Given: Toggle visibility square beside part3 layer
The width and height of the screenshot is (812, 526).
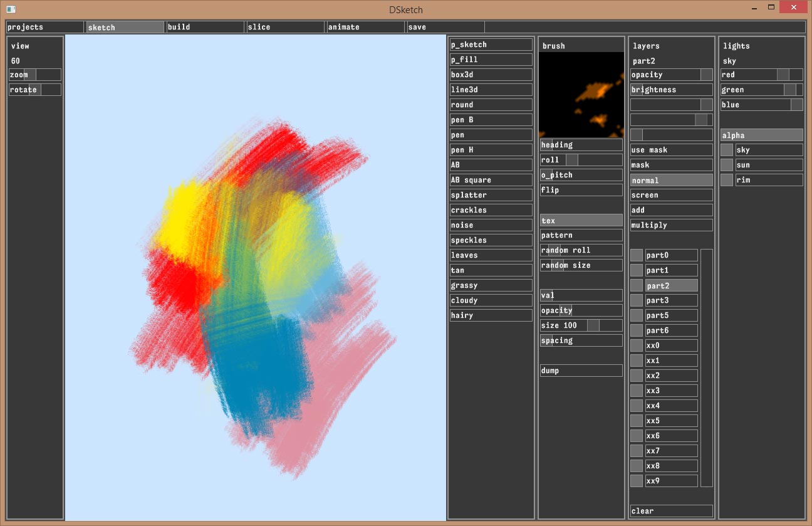Looking at the screenshot, I should tap(637, 300).
